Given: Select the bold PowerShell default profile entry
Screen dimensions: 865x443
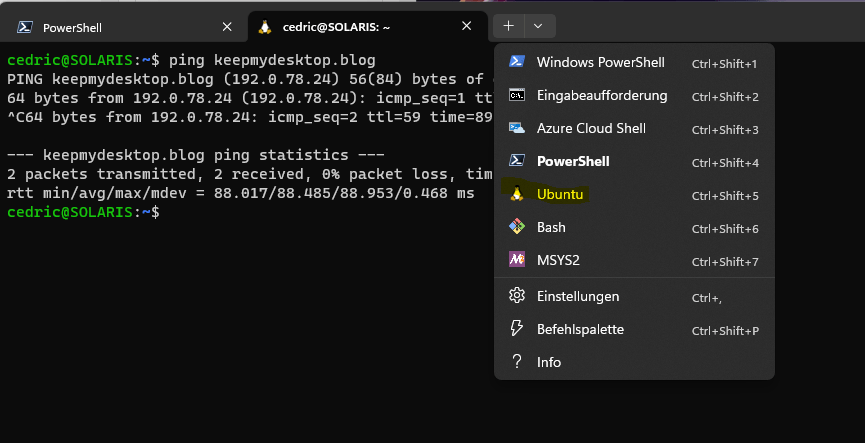Looking at the screenshot, I should coord(573,161).
